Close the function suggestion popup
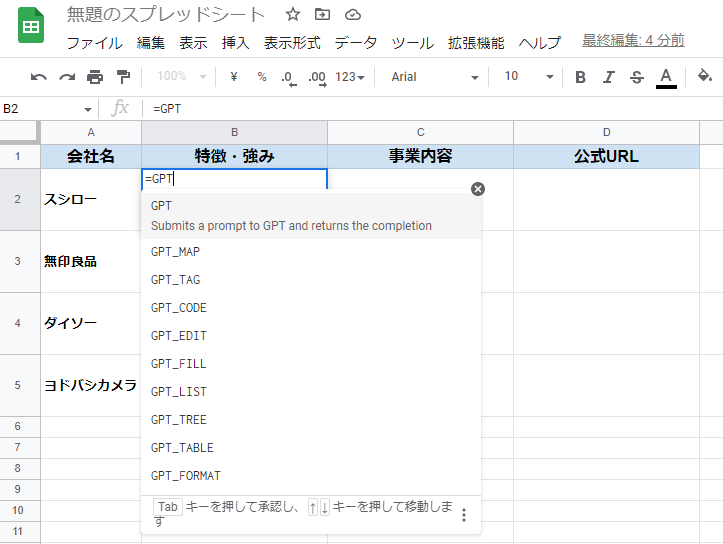Screen dimensions: 723x544 (478, 189)
